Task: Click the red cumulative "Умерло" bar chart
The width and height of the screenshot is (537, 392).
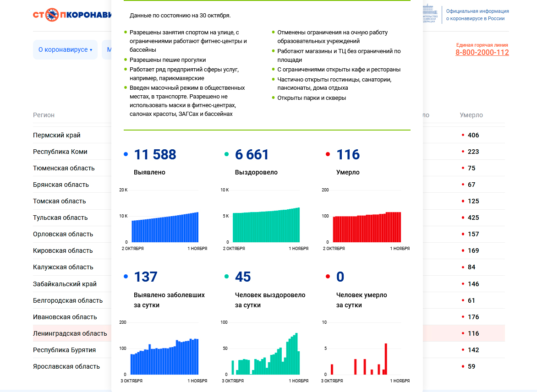Action: [x=367, y=227]
